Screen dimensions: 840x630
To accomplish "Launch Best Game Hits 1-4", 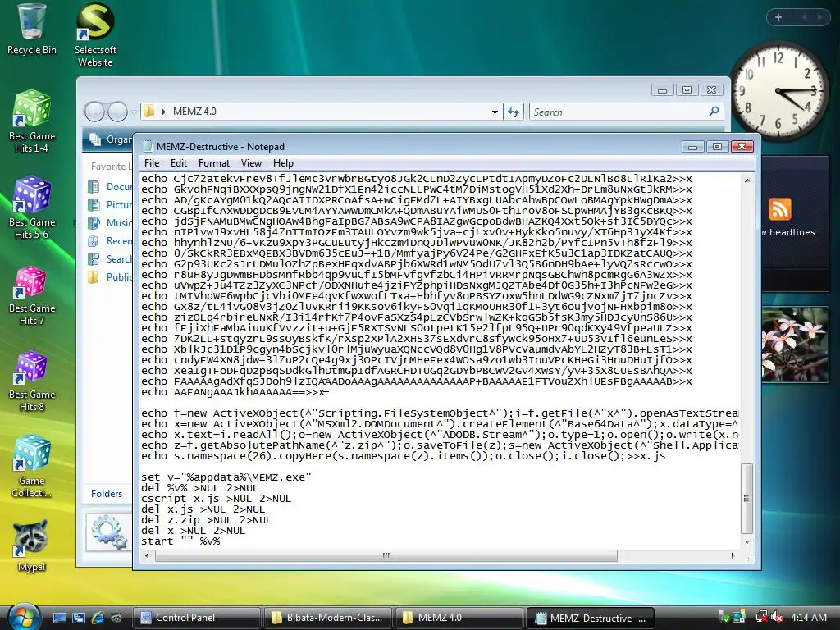I will pyautogui.click(x=32, y=121).
